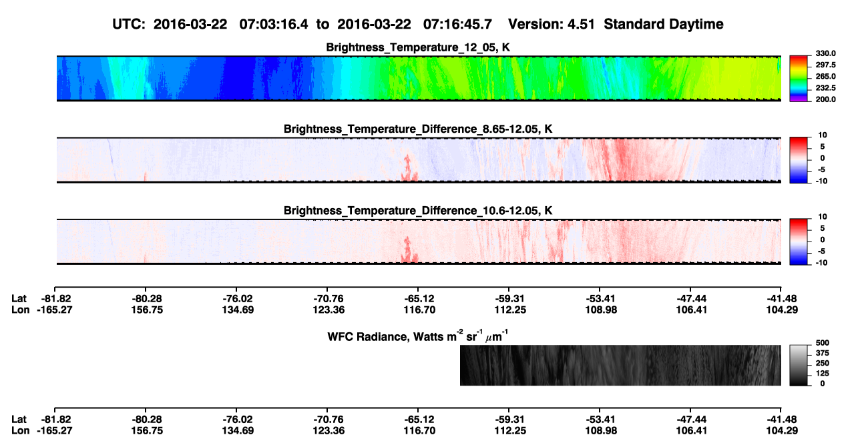
Task: Click longitude 123.36 on axis below WFC panel
Action: (328, 431)
